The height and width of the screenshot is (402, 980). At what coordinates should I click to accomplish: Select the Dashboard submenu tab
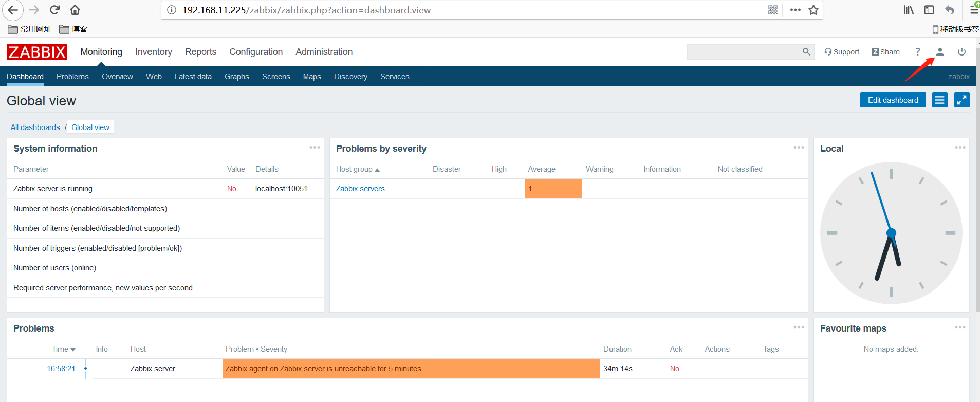pyautogui.click(x=25, y=77)
